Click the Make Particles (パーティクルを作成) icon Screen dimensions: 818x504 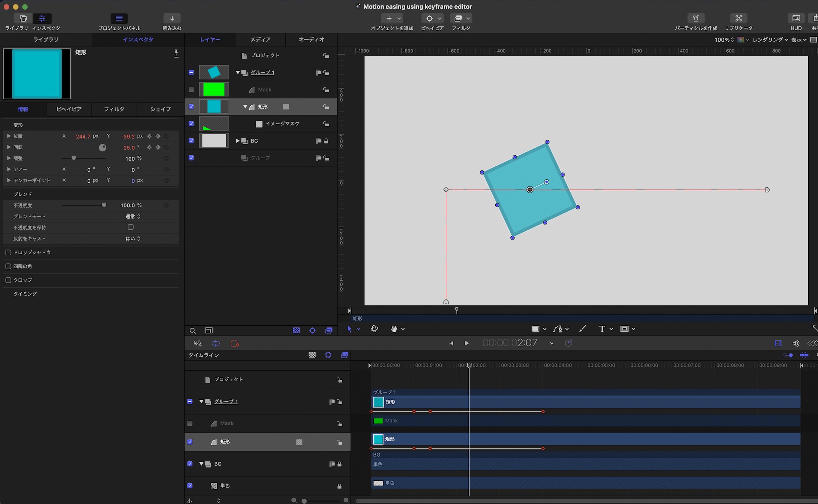(x=695, y=18)
